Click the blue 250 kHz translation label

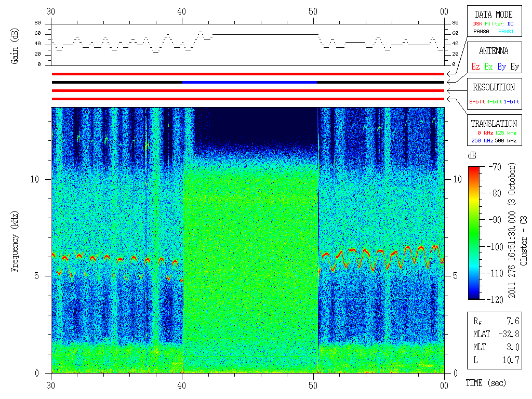click(482, 141)
